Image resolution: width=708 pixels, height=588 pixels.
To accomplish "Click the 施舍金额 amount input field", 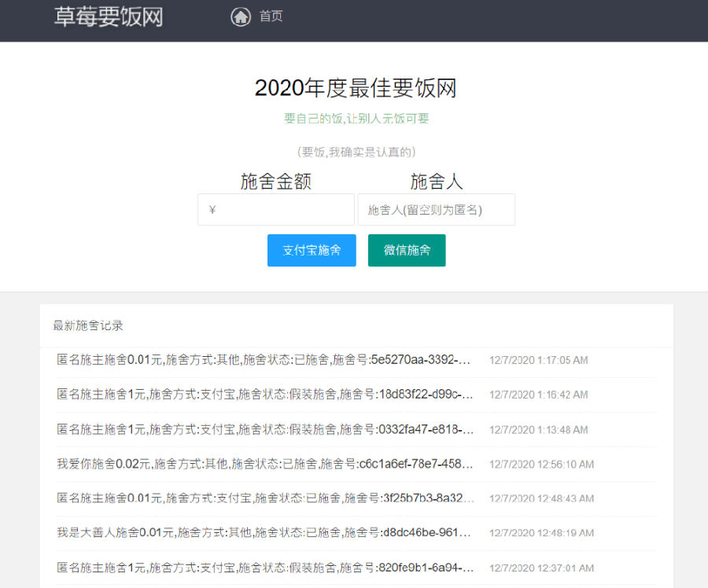I will pyautogui.click(x=275, y=209).
